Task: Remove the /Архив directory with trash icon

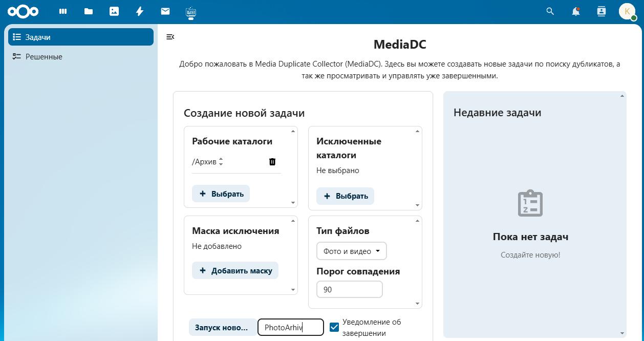Action: click(272, 161)
